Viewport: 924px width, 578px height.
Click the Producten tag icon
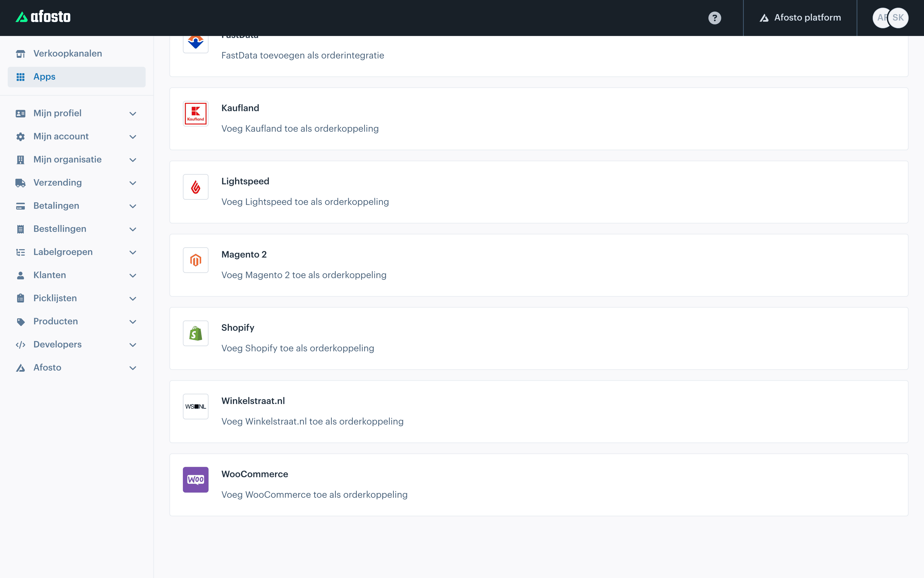pos(21,322)
